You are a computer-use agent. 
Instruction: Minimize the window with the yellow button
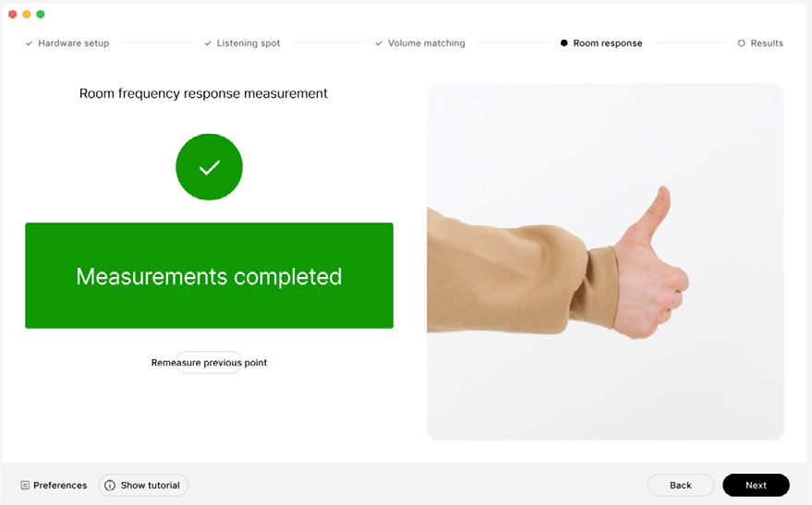tap(27, 15)
